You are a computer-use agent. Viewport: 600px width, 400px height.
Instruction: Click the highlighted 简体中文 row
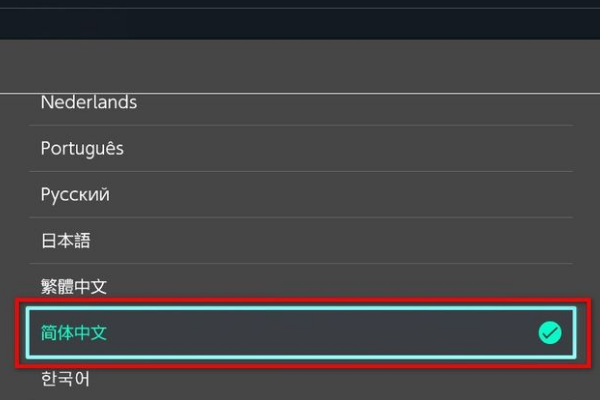tap(301, 333)
